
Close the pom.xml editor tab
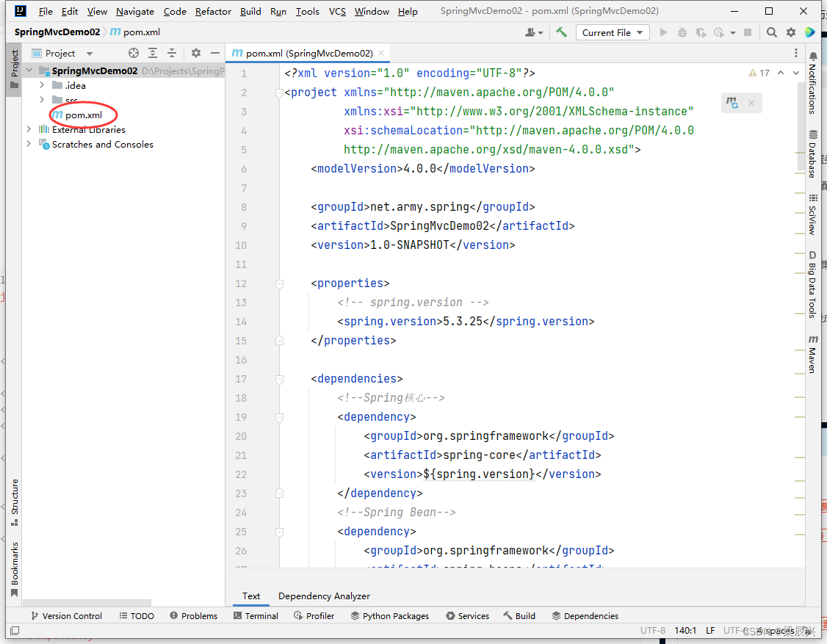[x=380, y=53]
